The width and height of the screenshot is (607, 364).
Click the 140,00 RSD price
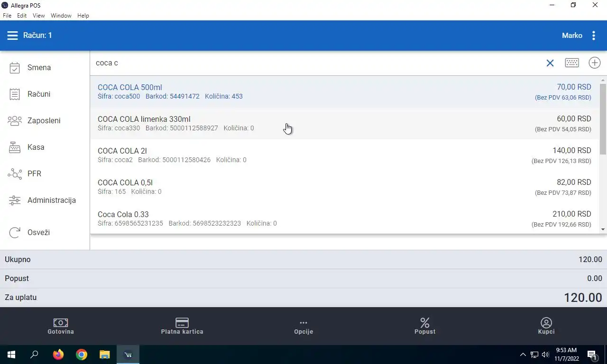pyautogui.click(x=572, y=151)
